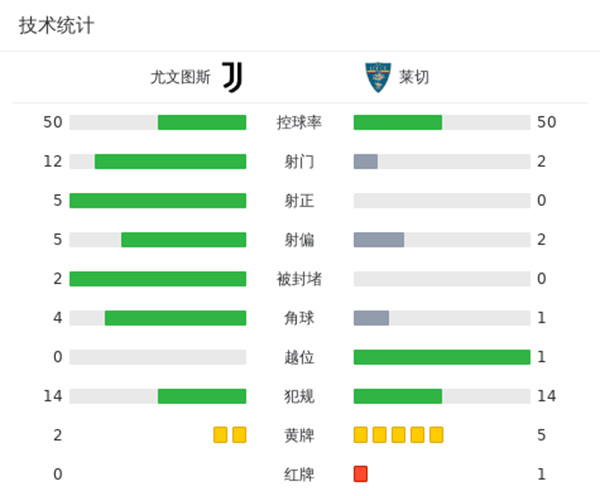The width and height of the screenshot is (600, 496).
Task: Click Lecce's green 越位 offside bar
Action: click(441, 357)
